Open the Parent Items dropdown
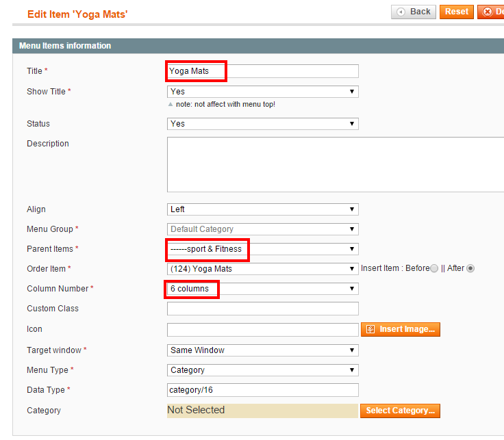 pos(262,249)
